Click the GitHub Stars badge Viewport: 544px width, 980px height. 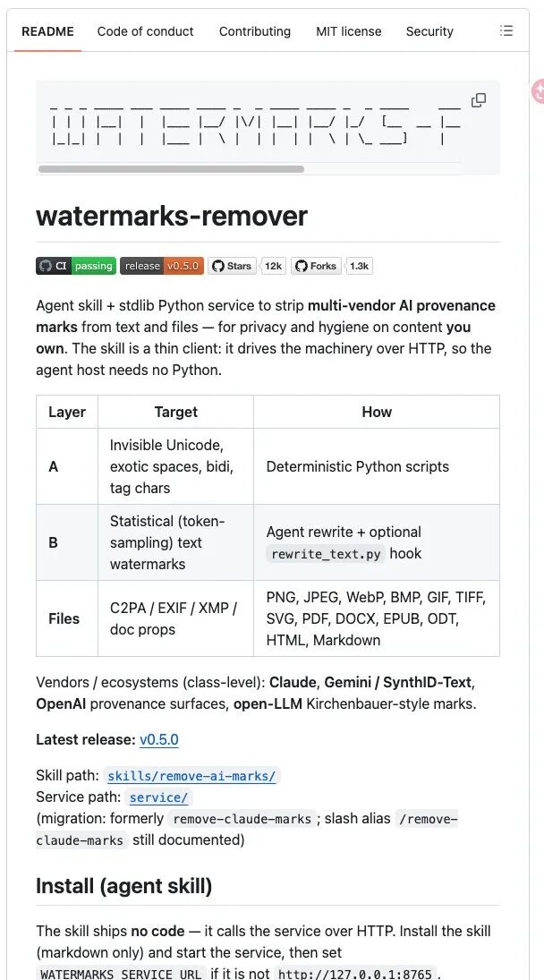232,266
